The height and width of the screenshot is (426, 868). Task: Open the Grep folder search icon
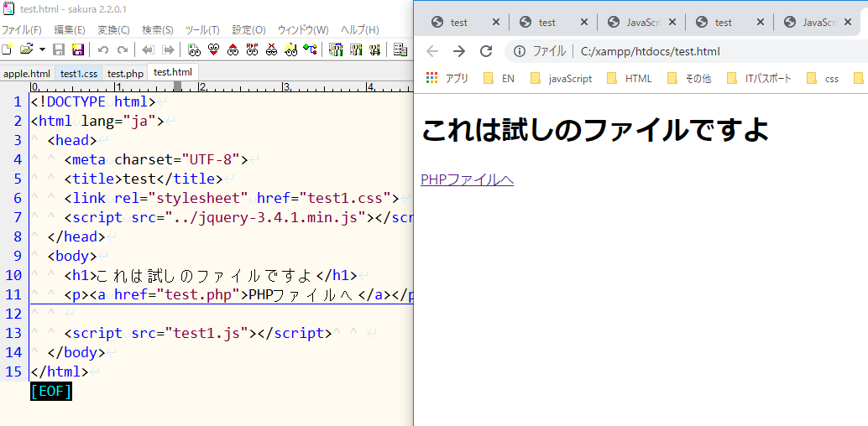point(290,49)
